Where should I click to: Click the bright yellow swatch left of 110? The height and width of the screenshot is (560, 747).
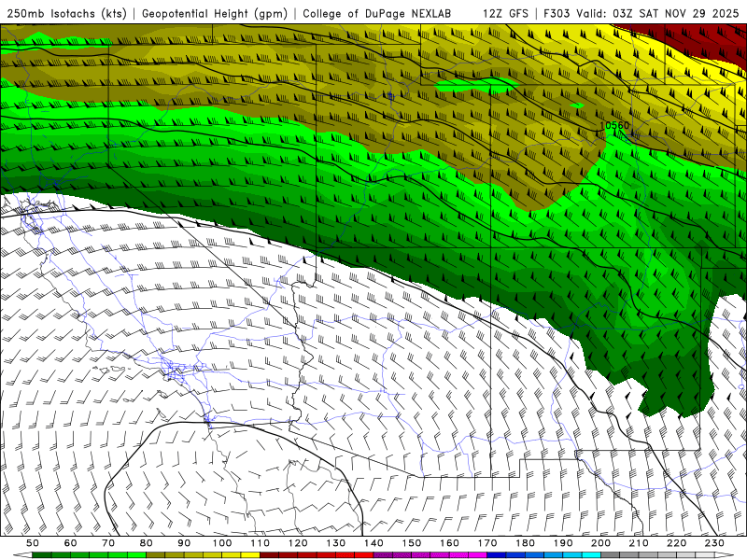click(x=250, y=555)
